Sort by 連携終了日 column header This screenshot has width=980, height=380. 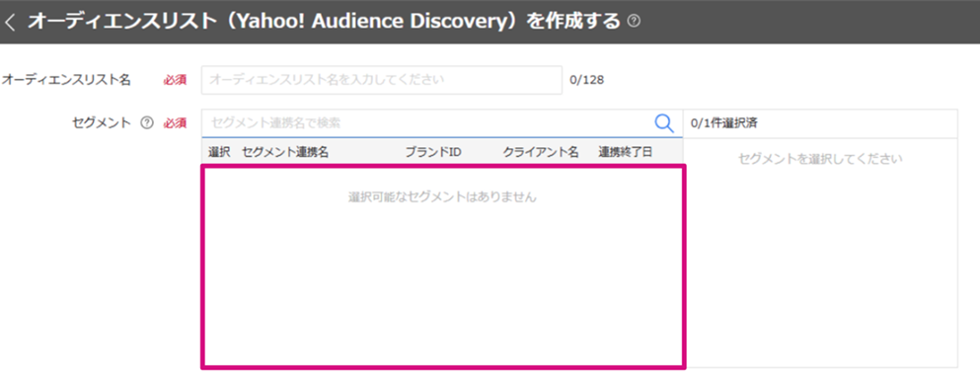click(626, 152)
